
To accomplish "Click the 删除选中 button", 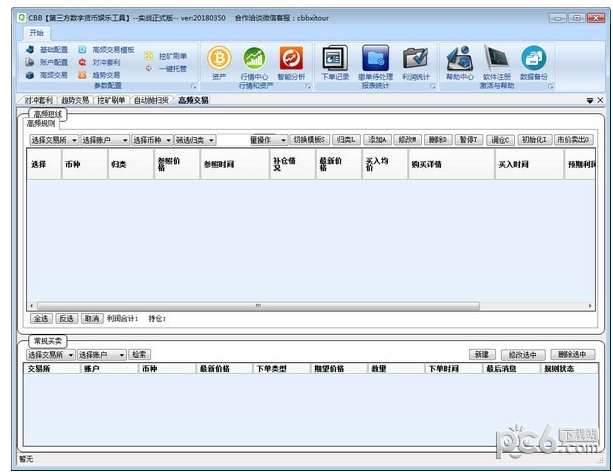I will (572, 355).
